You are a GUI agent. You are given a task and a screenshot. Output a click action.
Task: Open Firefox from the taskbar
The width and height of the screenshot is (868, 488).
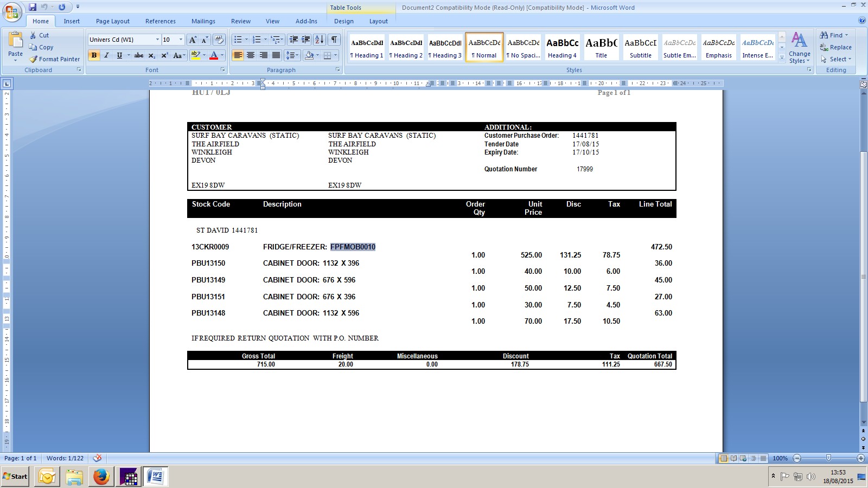pyautogui.click(x=101, y=477)
